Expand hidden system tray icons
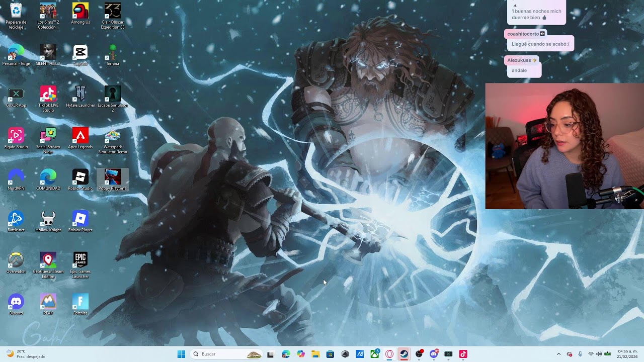 pos(558,354)
